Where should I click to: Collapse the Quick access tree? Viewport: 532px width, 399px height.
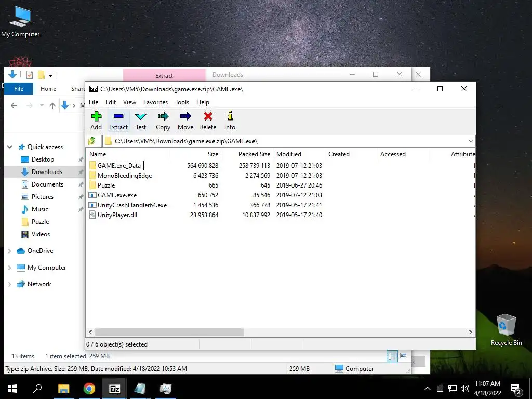click(10, 147)
